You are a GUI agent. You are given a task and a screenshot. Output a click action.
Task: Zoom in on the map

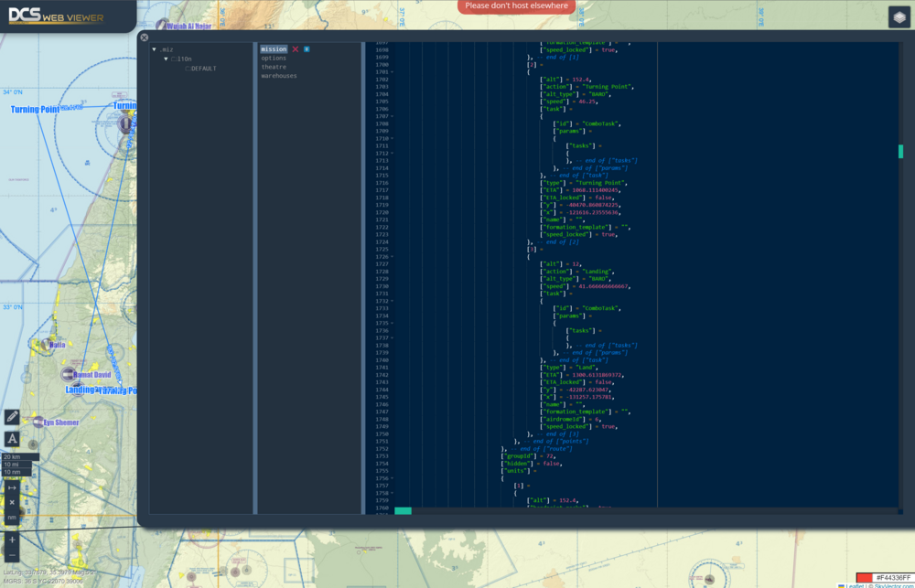point(12,540)
